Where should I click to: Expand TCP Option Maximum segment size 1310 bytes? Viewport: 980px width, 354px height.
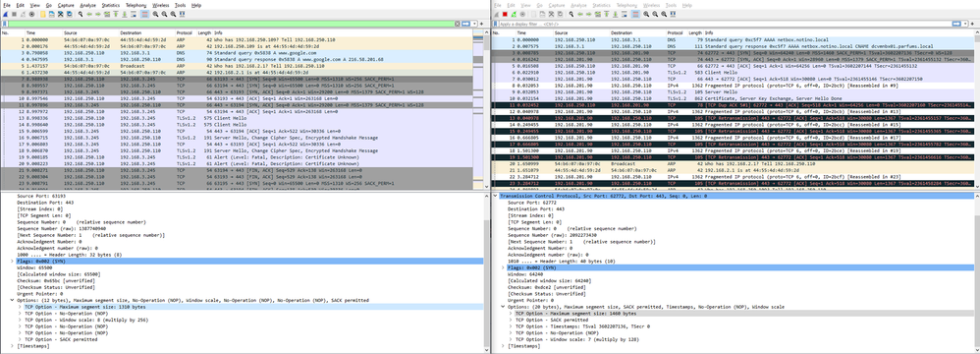click(20, 307)
